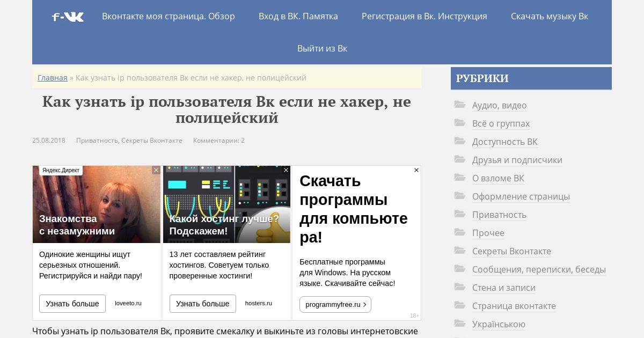Click Одинокие женщины ищут ad description

(x=91, y=265)
